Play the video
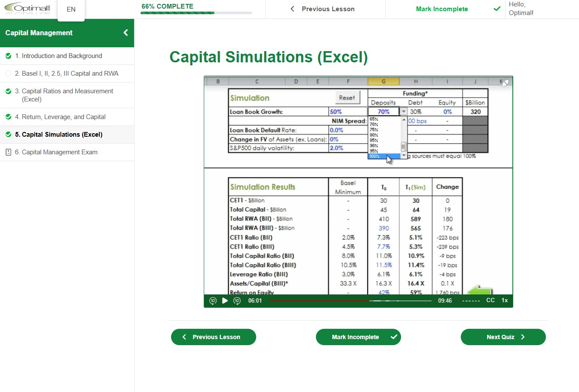The width and height of the screenshot is (579, 392). [225, 301]
